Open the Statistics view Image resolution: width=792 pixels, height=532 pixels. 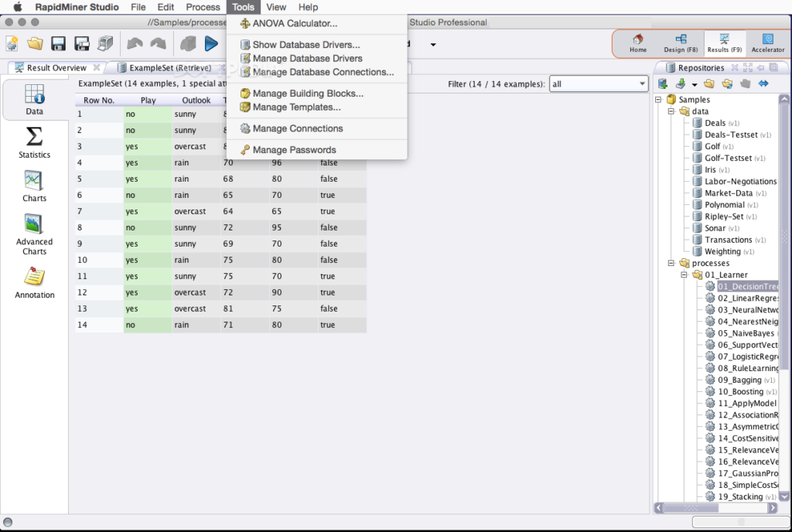tap(34, 143)
